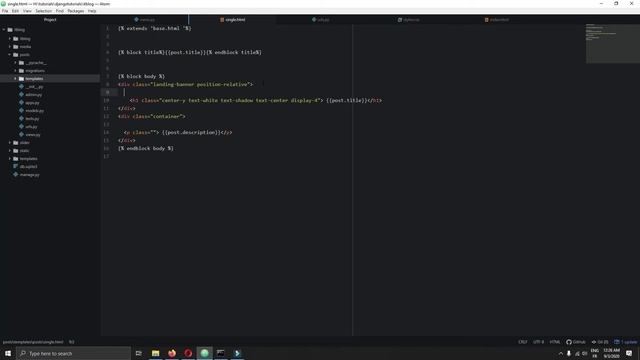Screen dimensions: 640x360
Task: Select the media folder icon
Action: [16, 47]
